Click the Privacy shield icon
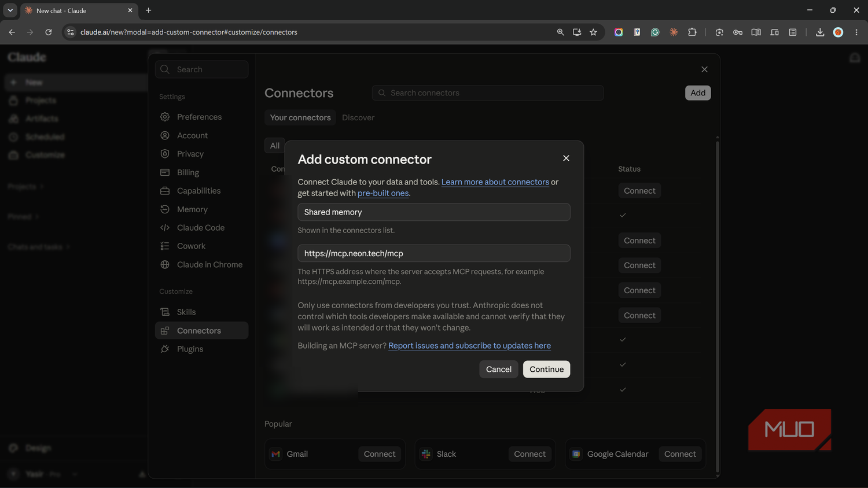Image resolution: width=868 pixels, height=488 pixels. coord(165,154)
